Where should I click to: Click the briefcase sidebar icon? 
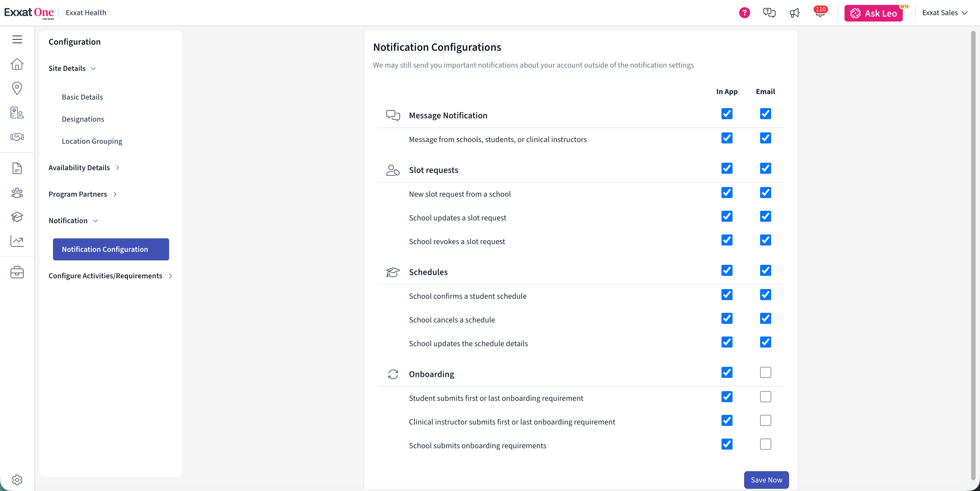17,272
